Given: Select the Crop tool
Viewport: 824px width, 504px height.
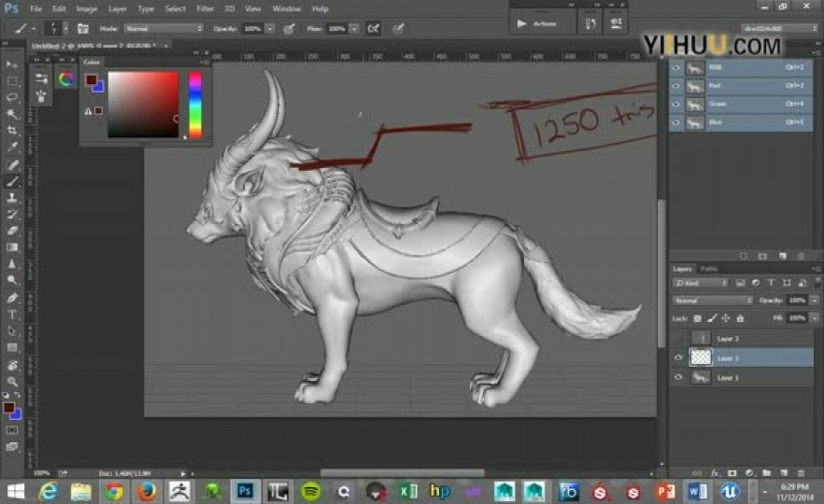Looking at the screenshot, I should pos(11,131).
